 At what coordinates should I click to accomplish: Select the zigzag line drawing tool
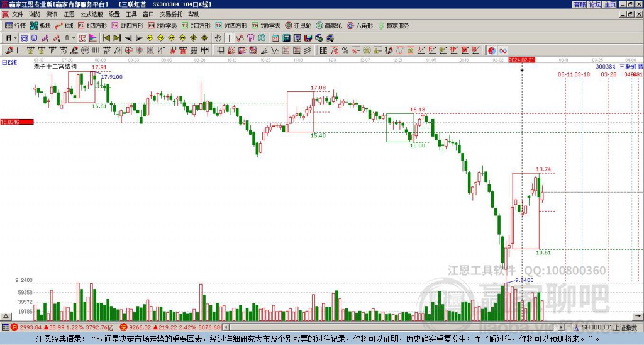tap(275, 50)
